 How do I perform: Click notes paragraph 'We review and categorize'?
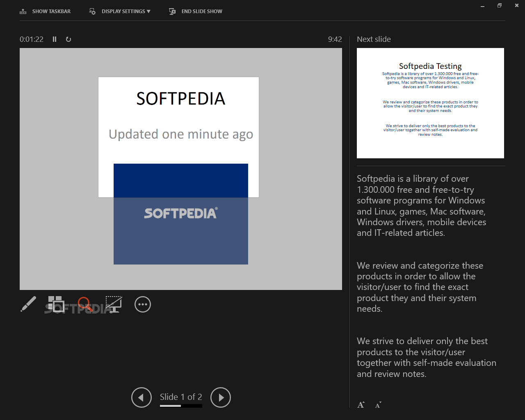click(420, 287)
